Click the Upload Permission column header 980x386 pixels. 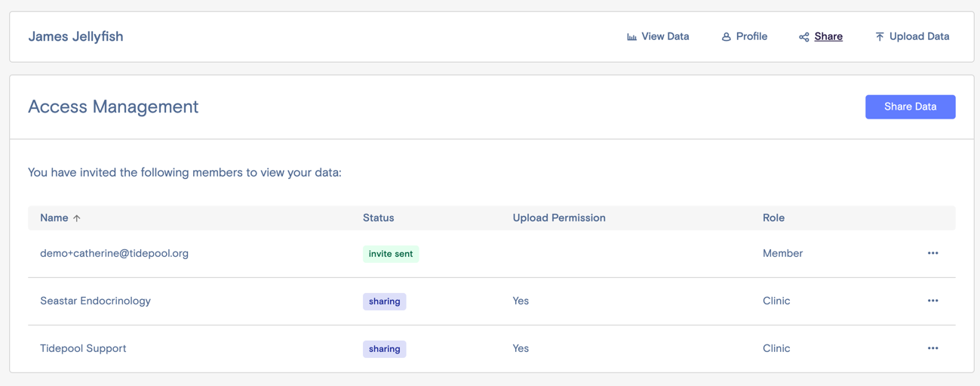559,218
